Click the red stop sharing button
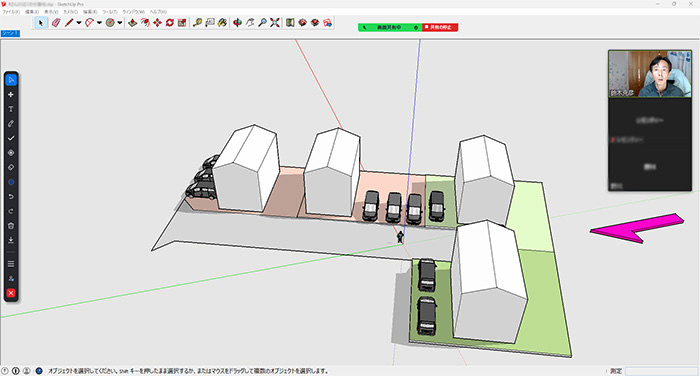Viewport: 700px width, 376px height. [x=440, y=27]
